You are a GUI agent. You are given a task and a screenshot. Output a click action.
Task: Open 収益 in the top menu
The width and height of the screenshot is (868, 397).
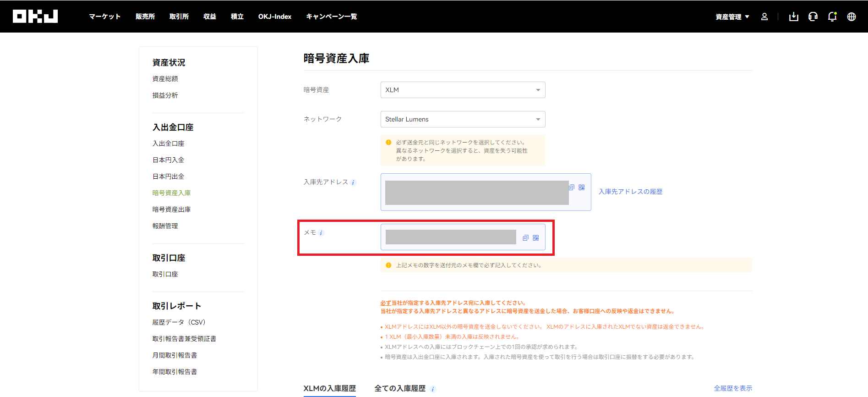pos(210,17)
